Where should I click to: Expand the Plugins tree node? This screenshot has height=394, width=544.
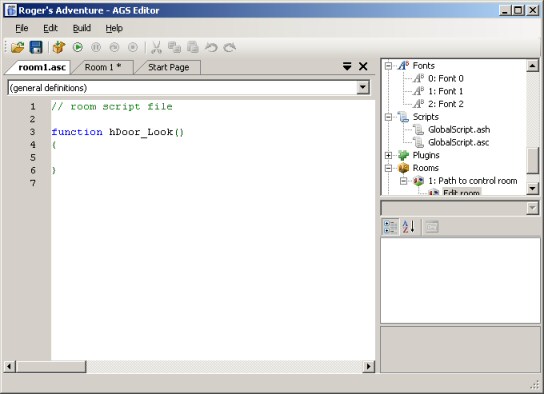click(x=389, y=155)
